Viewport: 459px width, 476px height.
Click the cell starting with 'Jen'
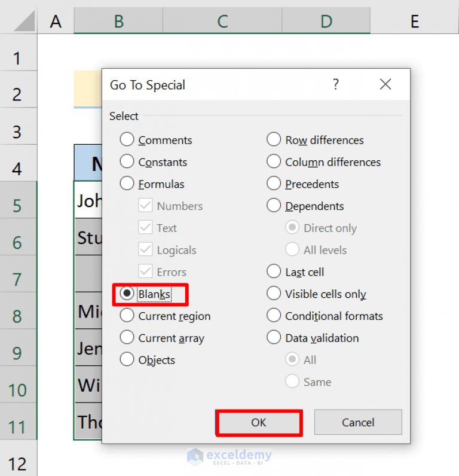pos(88,347)
